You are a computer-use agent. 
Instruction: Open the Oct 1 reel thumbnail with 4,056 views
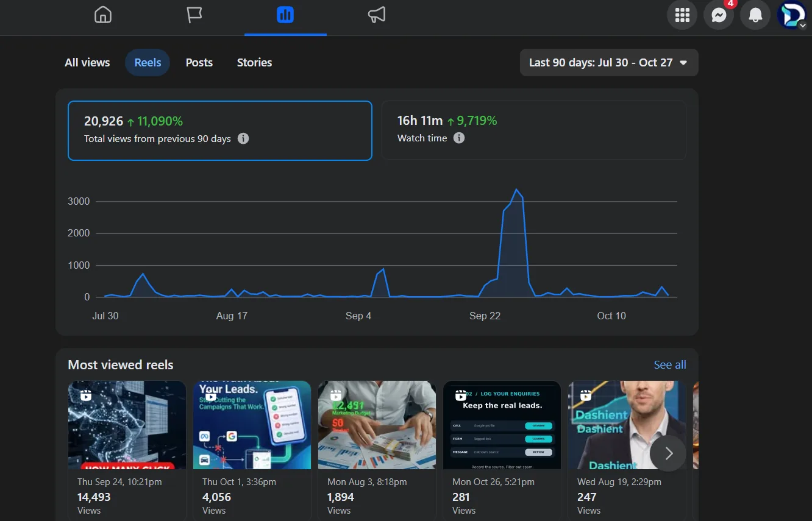pos(252,425)
